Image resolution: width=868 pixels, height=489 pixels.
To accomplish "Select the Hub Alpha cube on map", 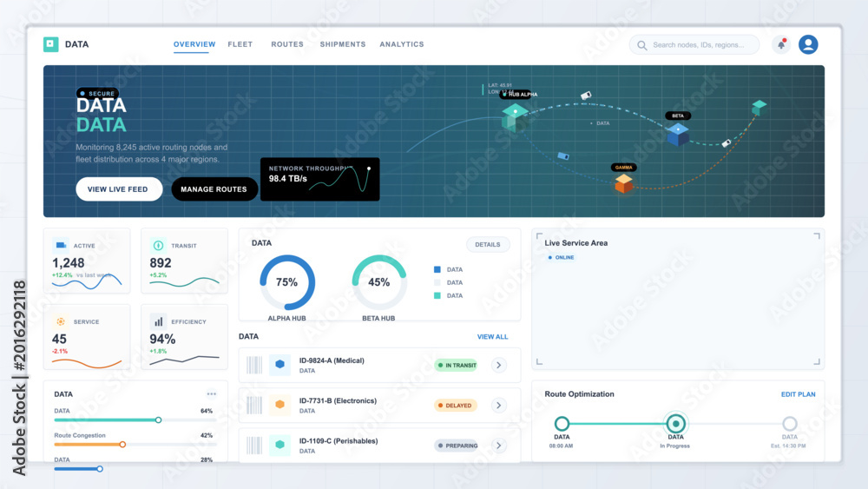I will coord(514,117).
